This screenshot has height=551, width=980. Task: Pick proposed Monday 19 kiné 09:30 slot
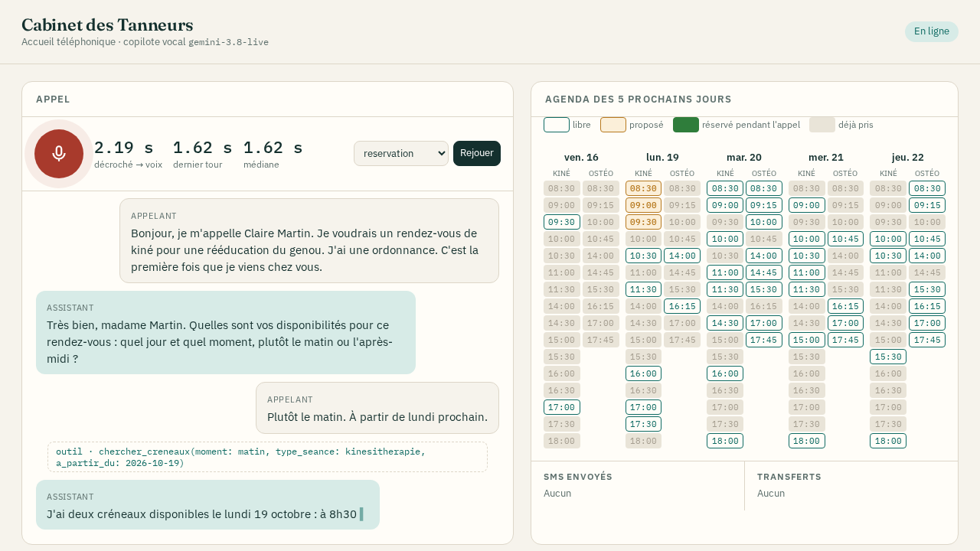tap(643, 222)
